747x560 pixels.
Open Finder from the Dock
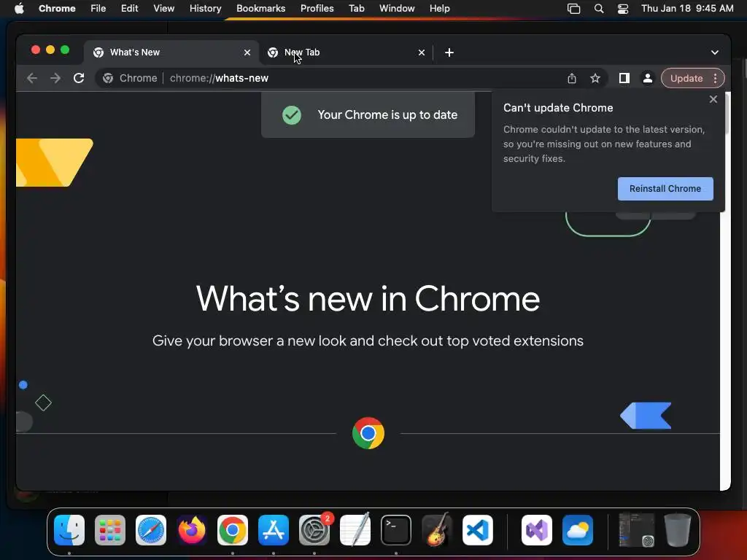coord(69,530)
